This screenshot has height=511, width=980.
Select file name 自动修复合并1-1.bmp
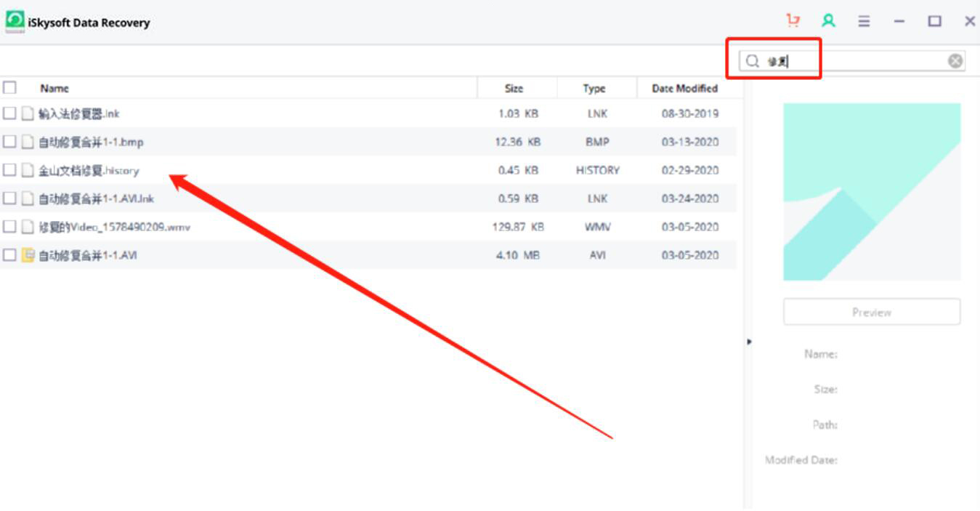[x=91, y=142]
